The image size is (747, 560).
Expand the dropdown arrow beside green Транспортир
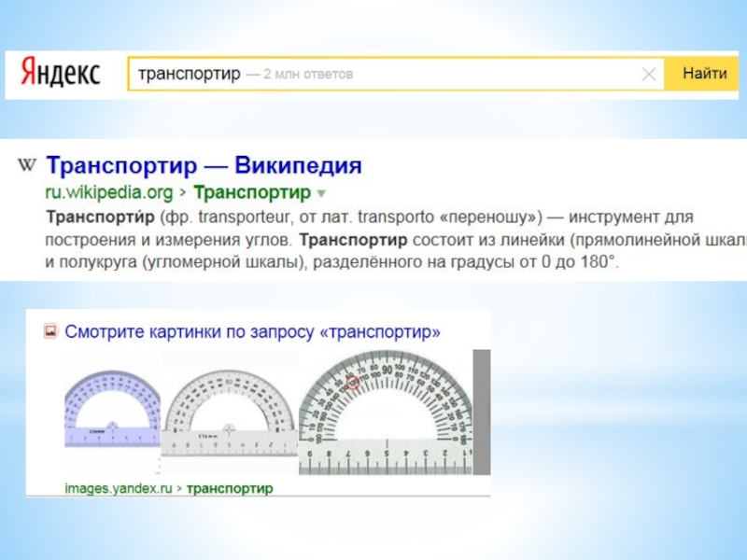(x=321, y=194)
